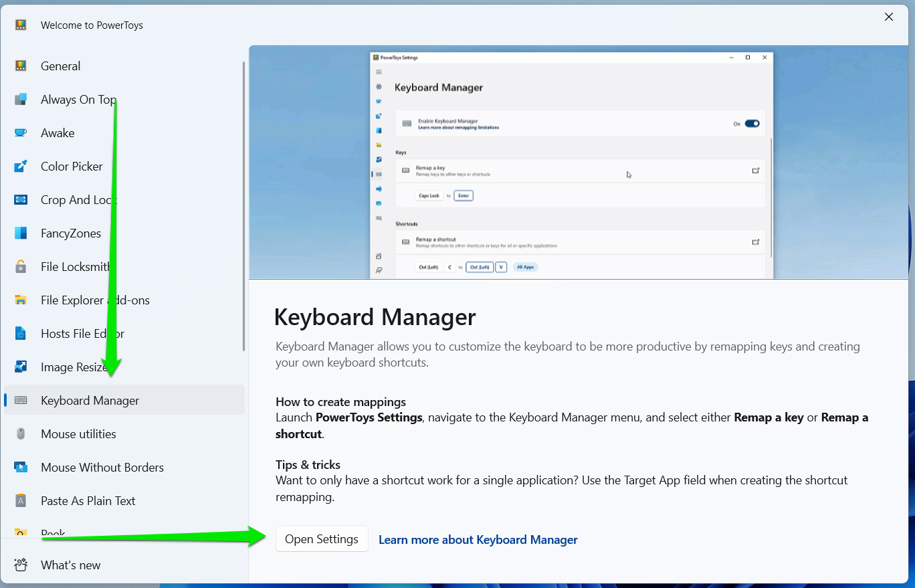Select Keyboard Manager in the sidebar
The width and height of the screenshot is (915, 588).
pyautogui.click(x=90, y=400)
